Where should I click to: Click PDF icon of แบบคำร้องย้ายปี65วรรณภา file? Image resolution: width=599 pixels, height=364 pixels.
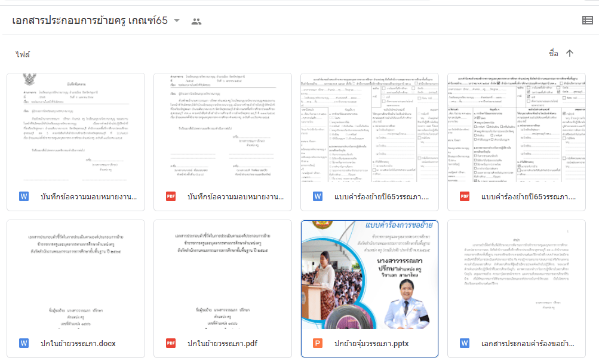(465, 196)
